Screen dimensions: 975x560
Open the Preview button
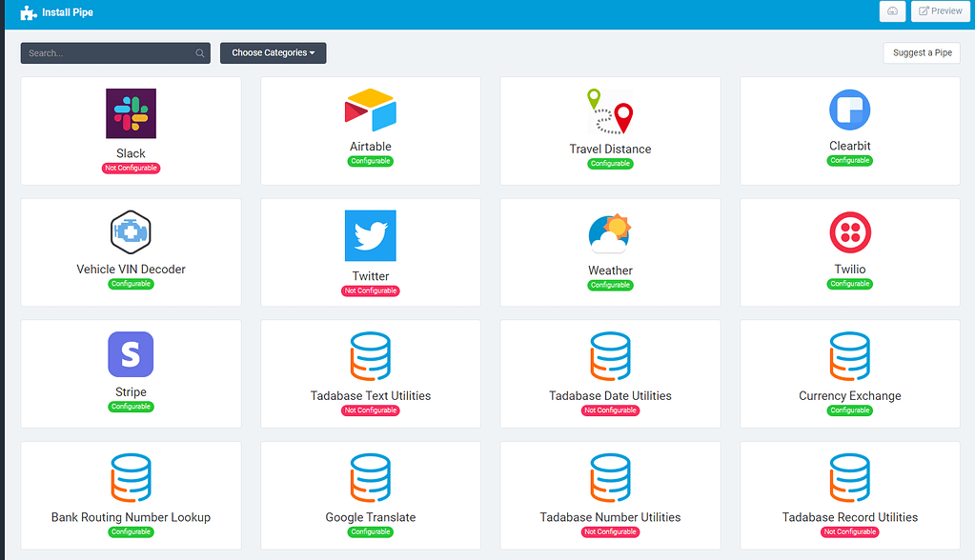(x=940, y=10)
